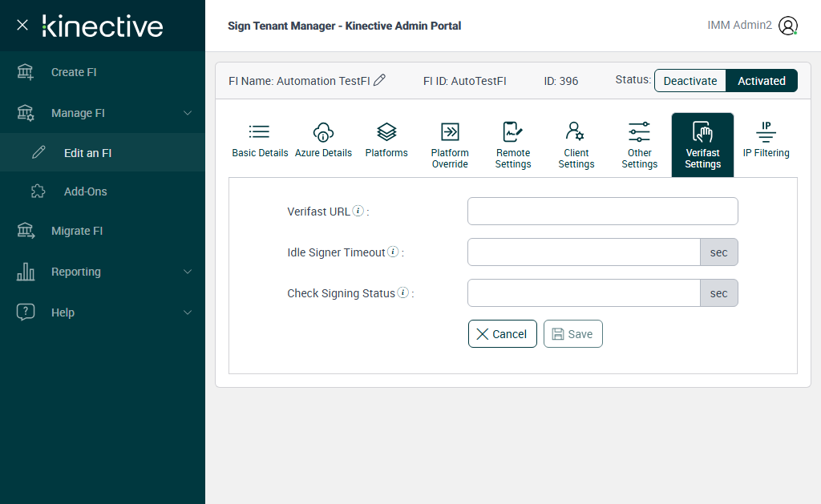This screenshot has width=821, height=504.
Task: Select the Verifast Settings tab
Action: tap(702, 145)
